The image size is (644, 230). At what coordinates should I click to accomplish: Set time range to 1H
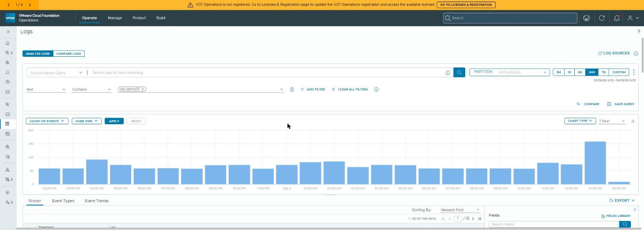point(569,72)
